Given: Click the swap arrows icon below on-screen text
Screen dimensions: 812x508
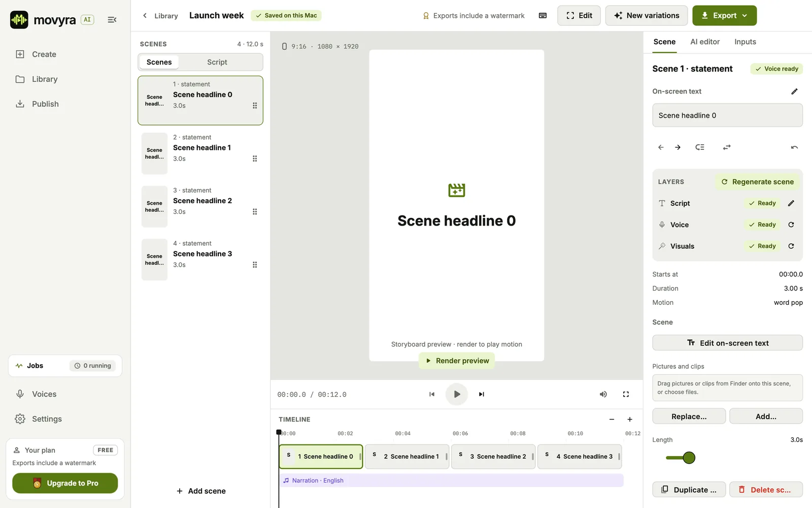Looking at the screenshot, I should (727, 147).
